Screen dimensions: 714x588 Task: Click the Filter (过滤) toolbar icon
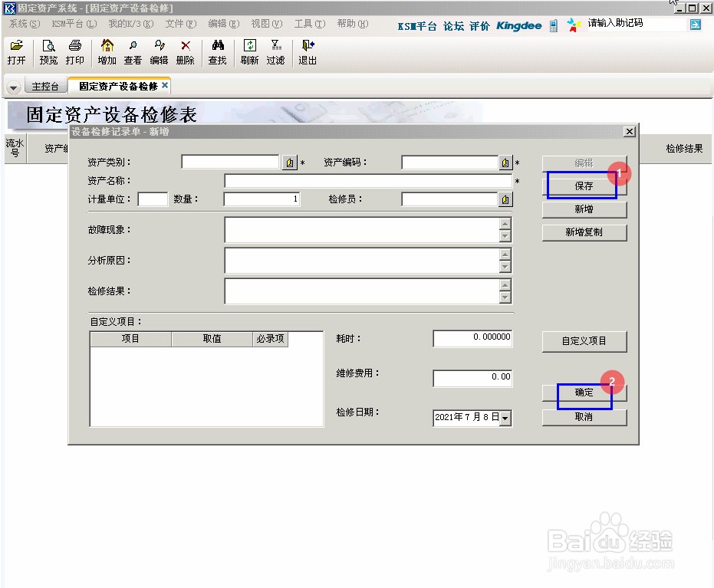coord(275,52)
